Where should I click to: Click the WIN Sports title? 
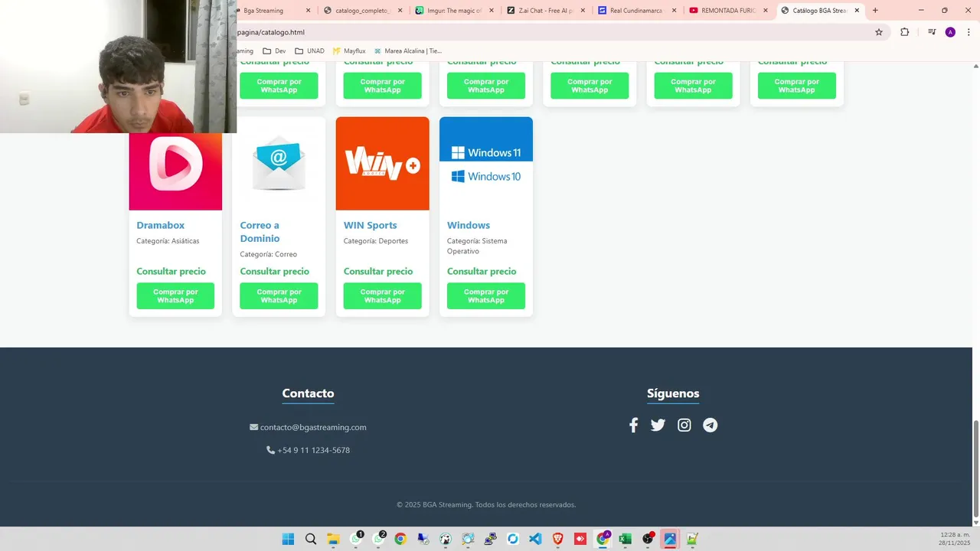(x=370, y=225)
